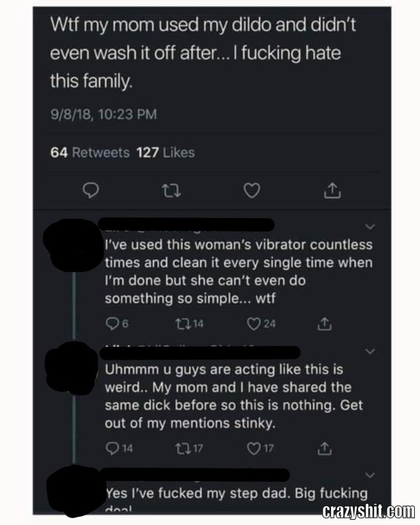
Task: Retweet the main tweet
Action: click(171, 190)
